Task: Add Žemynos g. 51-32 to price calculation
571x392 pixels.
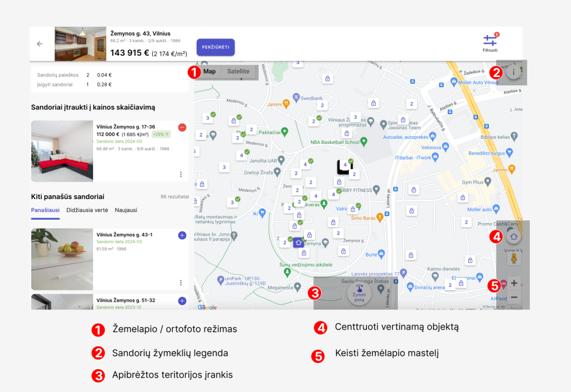Action: pyautogui.click(x=182, y=301)
